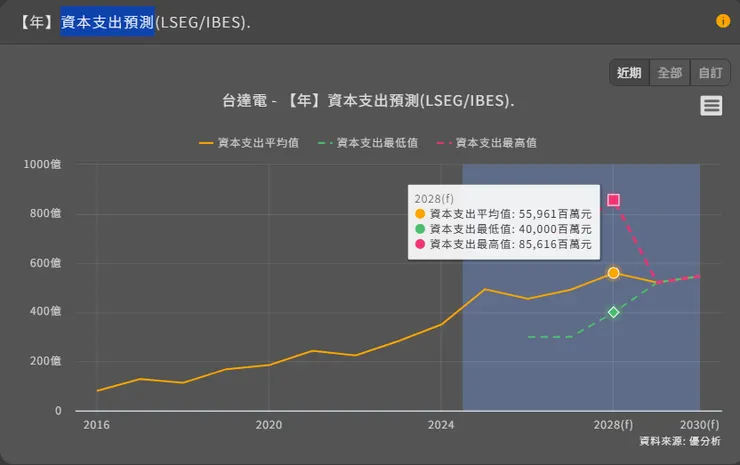Click the 600億 y-axis label
The width and height of the screenshot is (740, 465).
point(45,263)
